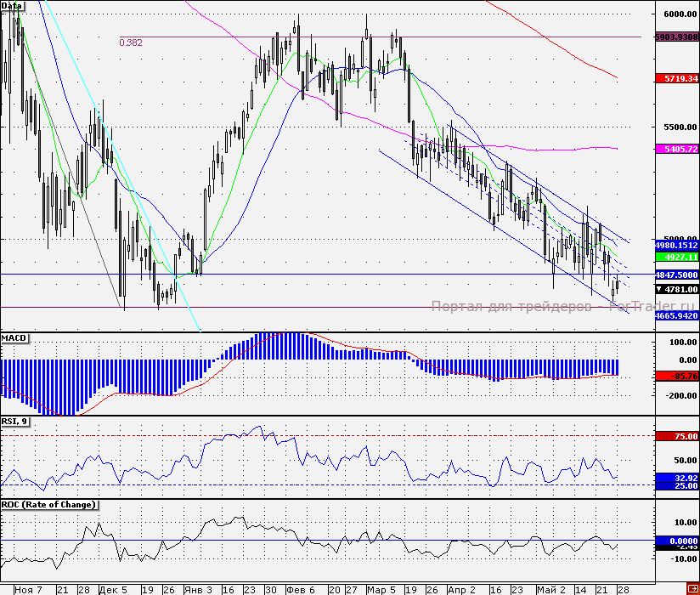Click the 'Фев 6' date axis label

tap(301, 589)
